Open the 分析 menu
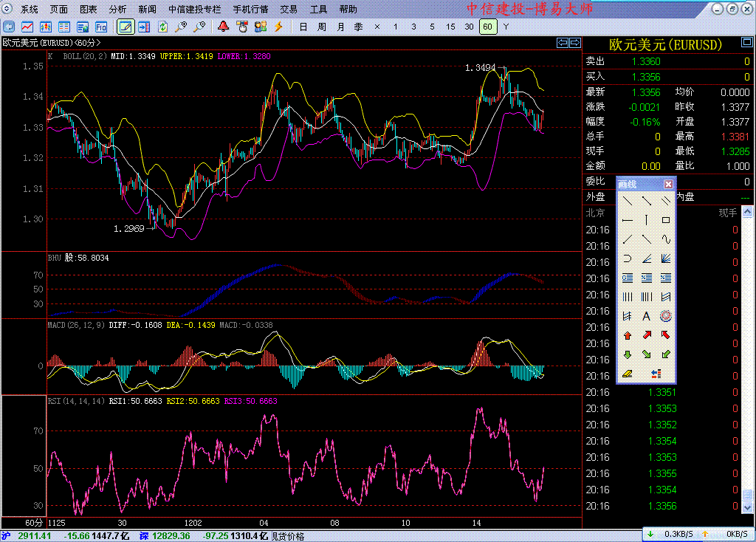 (117, 10)
